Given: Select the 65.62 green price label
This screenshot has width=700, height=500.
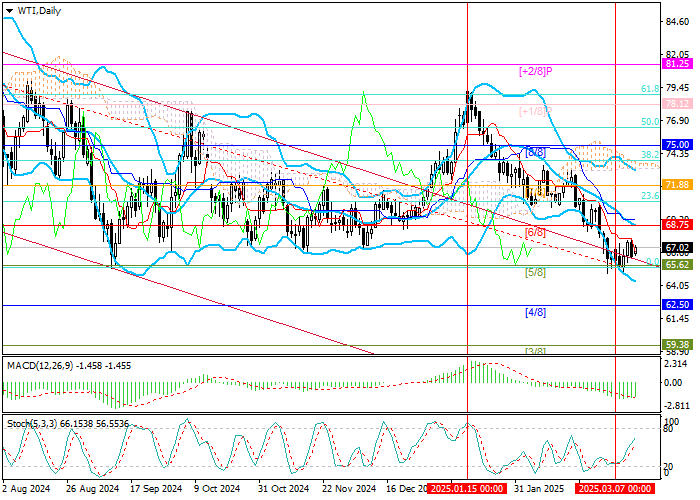Looking at the screenshot, I should pos(679,265).
